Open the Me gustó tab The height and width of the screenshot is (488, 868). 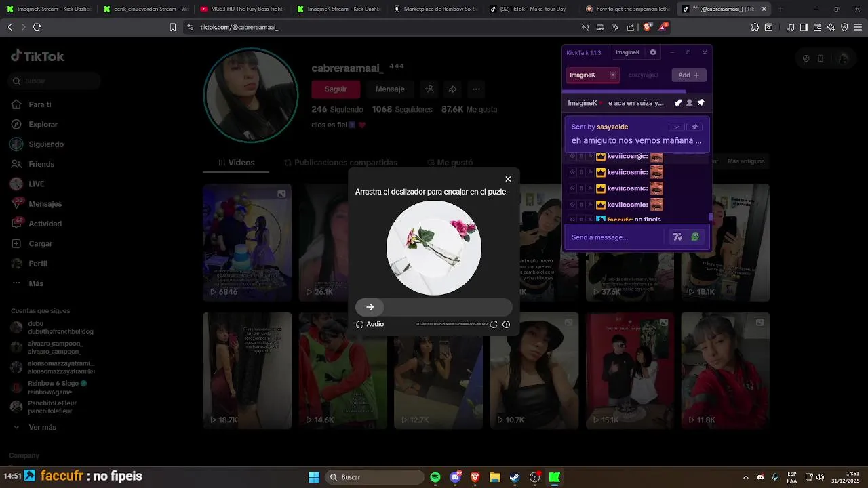(450, 163)
